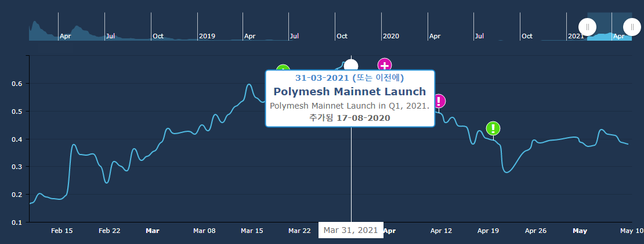This screenshot has height=244, width=644.
Task: Click the 0.1 y-axis value
Action: pyautogui.click(x=16, y=222)
